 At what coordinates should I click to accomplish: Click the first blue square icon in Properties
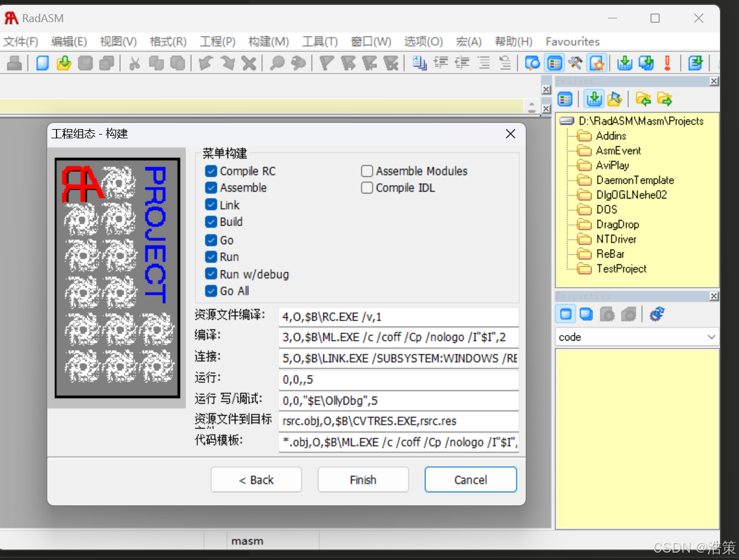click(x=566, y=314)
